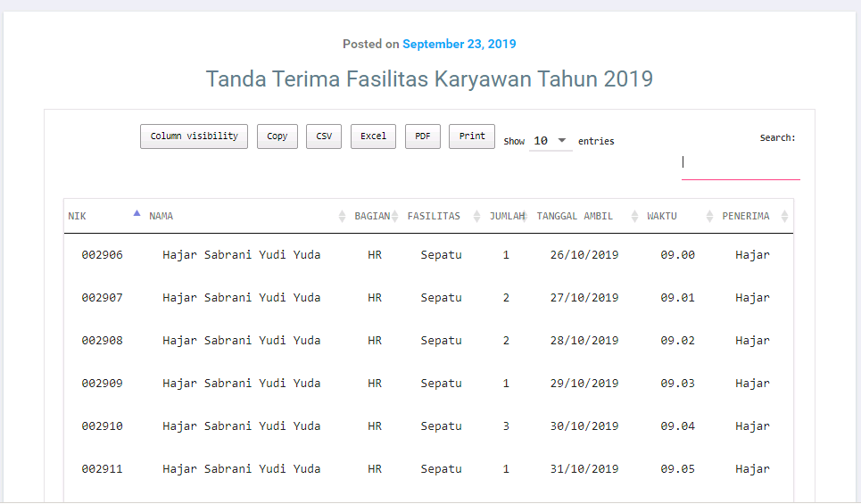Click the NIK 002911 table cell
The width and height of the screenshot is (861, 504).
(x=103, y=469)
